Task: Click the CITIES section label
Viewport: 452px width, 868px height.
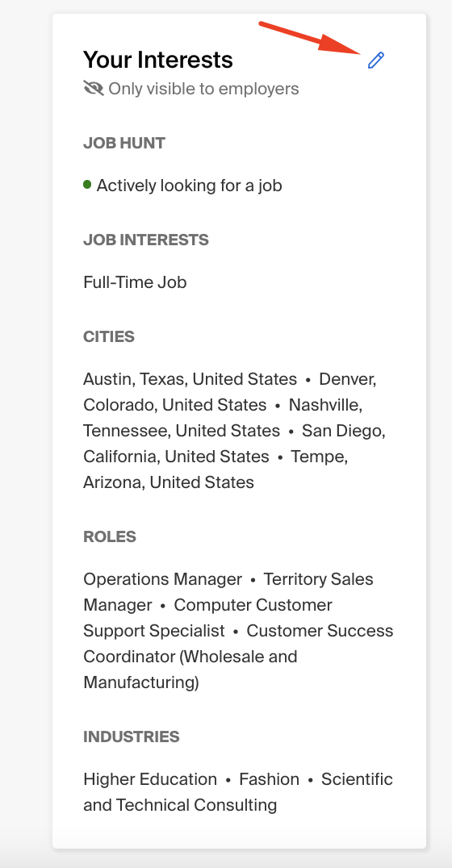Action: [109, 336]
